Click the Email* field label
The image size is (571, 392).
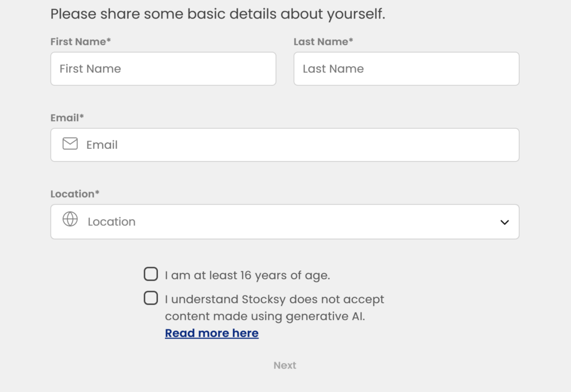(x=67, y=118)
